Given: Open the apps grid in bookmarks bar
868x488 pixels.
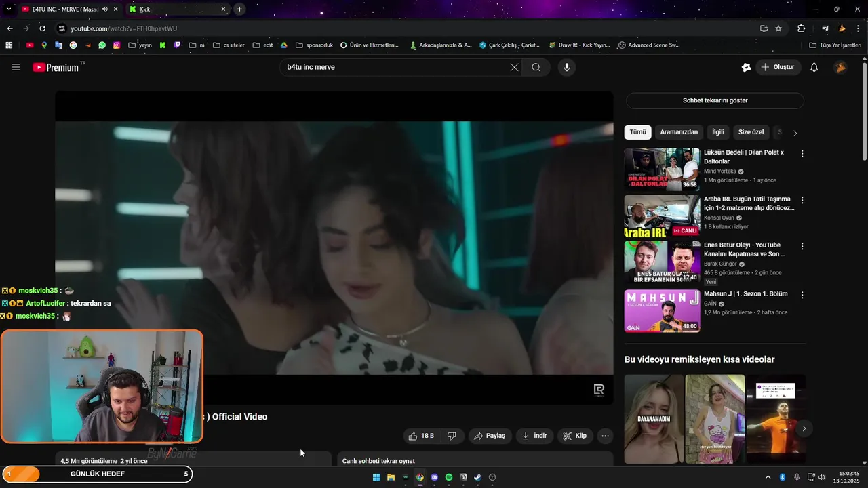Looking at the screenshot, I should click(9, 45).
